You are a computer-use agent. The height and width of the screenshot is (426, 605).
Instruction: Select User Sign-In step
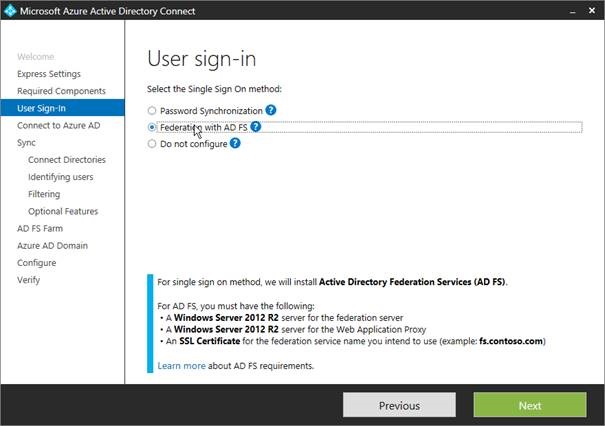coord(63,108)
